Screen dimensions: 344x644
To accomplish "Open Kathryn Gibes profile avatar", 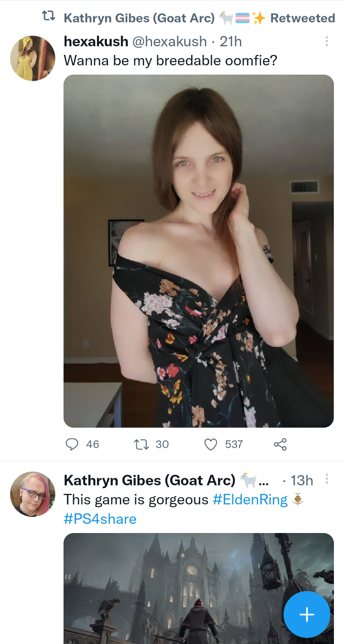I will coord(32,494).
